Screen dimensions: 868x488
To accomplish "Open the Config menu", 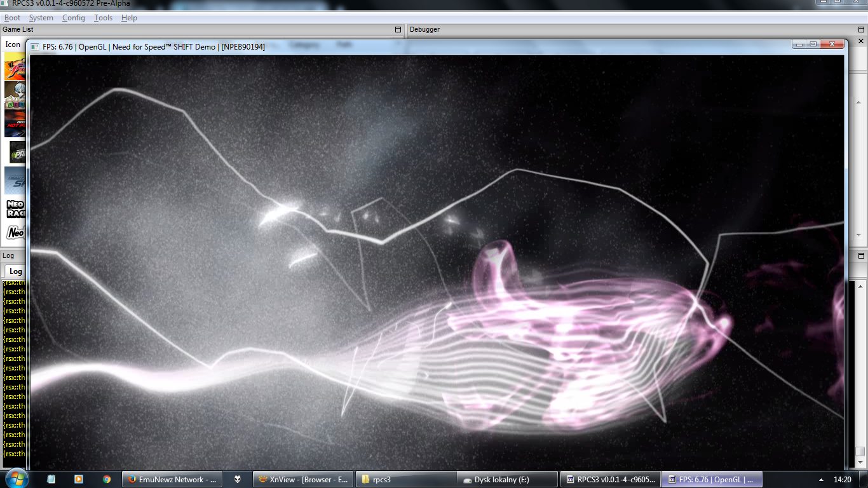I will pyautogui.click(x=73, y=18).
